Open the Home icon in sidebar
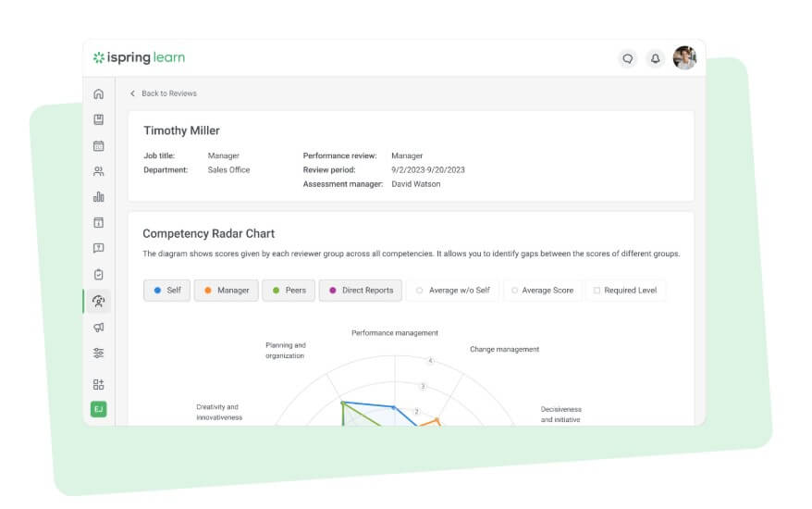This screenshot has height=509, width=812. [98, 93]
